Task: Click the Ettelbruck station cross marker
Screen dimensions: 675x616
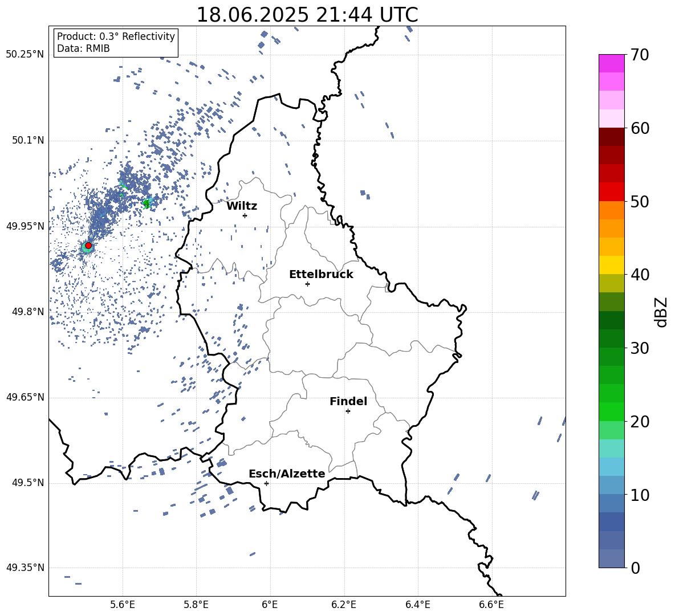Action: (307, 284)
